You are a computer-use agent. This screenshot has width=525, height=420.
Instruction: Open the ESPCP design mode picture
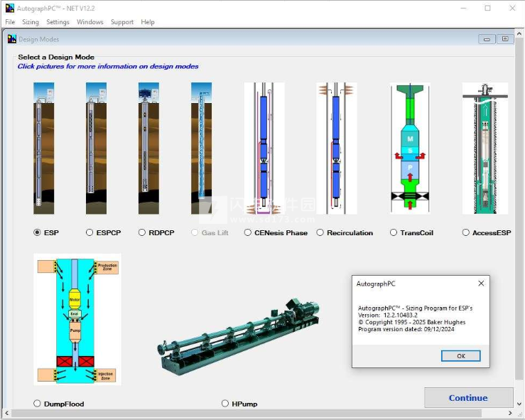(96, 149)
